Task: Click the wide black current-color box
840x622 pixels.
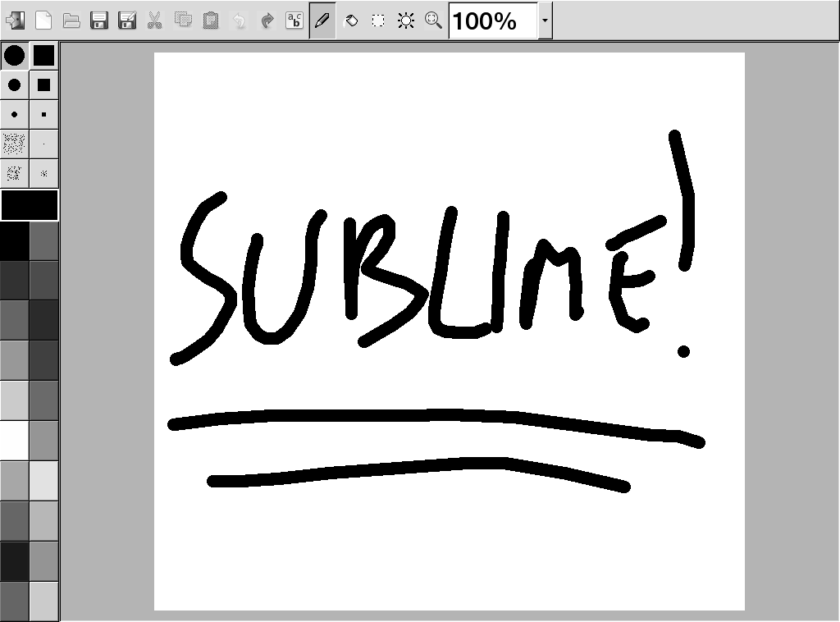Action: [x=30, y=204]
